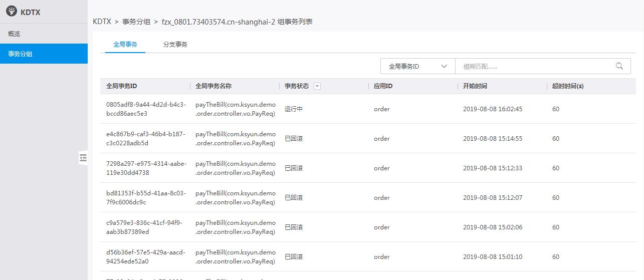Select transaction ID 7298a297-e975-4314-aabe-119e30dd4738

click(x=146, y=168)
